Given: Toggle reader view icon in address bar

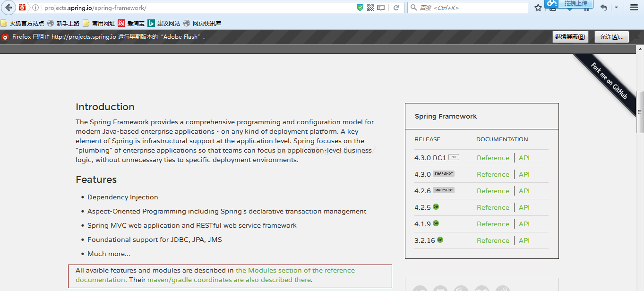Looking at the screenshot, I should click(x=381, y=8).
